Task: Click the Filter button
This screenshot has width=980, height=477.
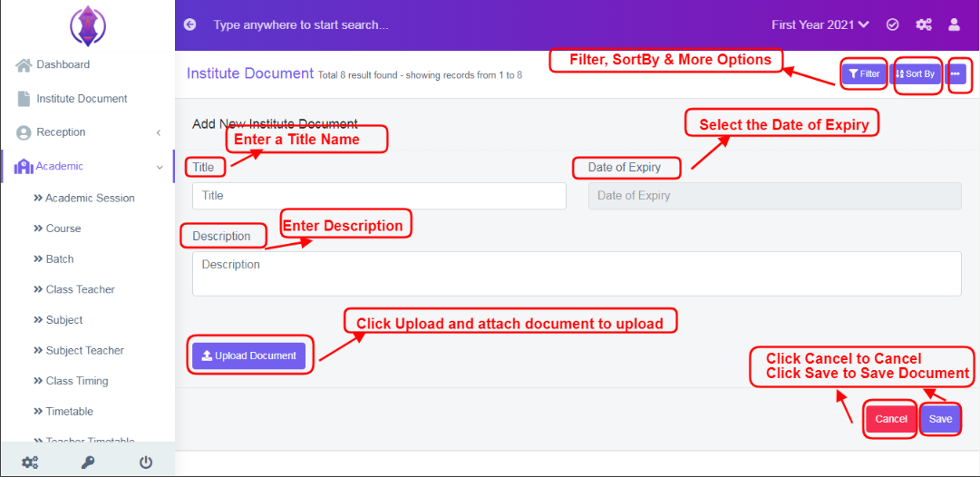Action: click(x=864, y=73)
